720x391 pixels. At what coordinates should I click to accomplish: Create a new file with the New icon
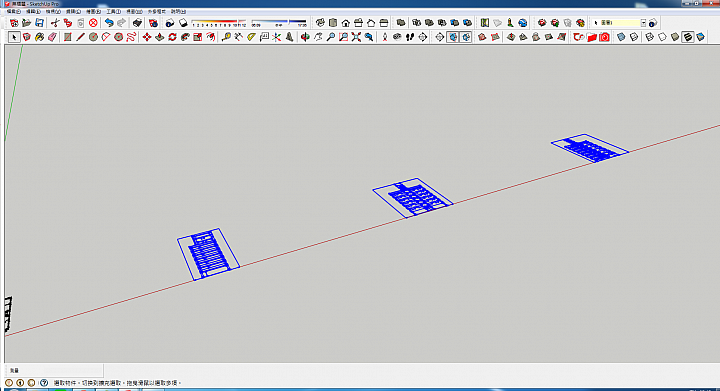(x=14, y=22)
